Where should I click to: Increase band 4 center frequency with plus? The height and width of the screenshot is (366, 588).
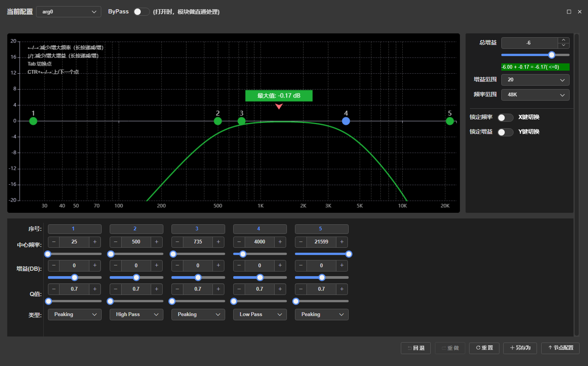click(x=280, y=242)
